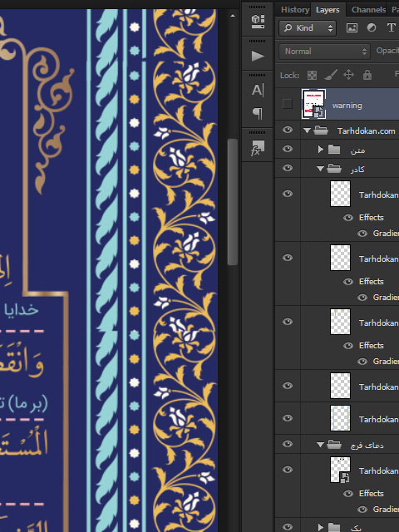Toggle Gradient effect eye of first کادر layer
The height and width of the screenshot is (532, 399).
(362, 234)
